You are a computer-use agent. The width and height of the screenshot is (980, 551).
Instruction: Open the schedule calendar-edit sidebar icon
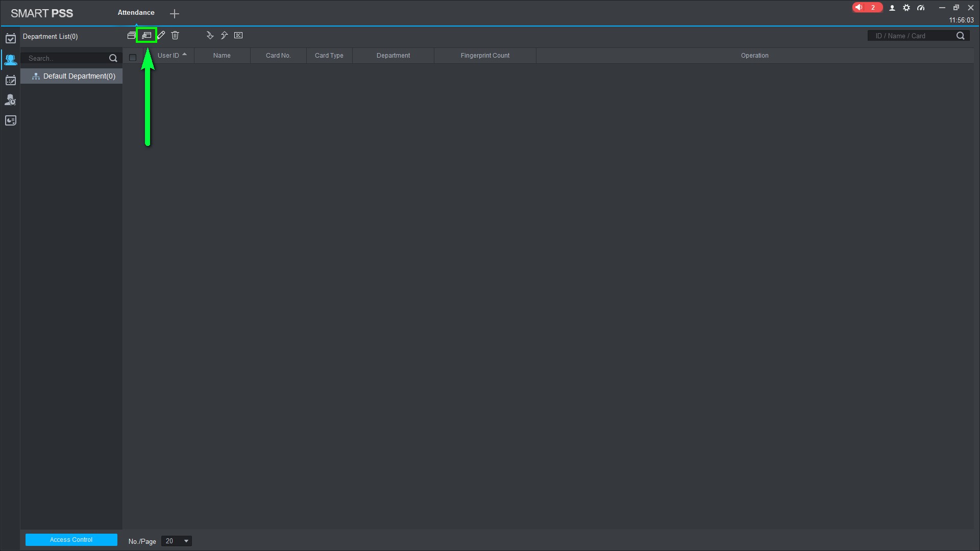[x=10, y=80]
